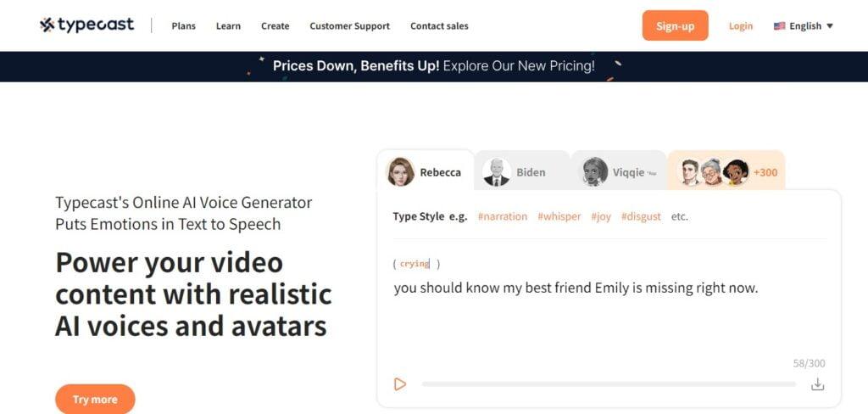The width and height of the screenshot is (868, 414).
Task: Go to Customer Support
Action: [x=350, y=26]
